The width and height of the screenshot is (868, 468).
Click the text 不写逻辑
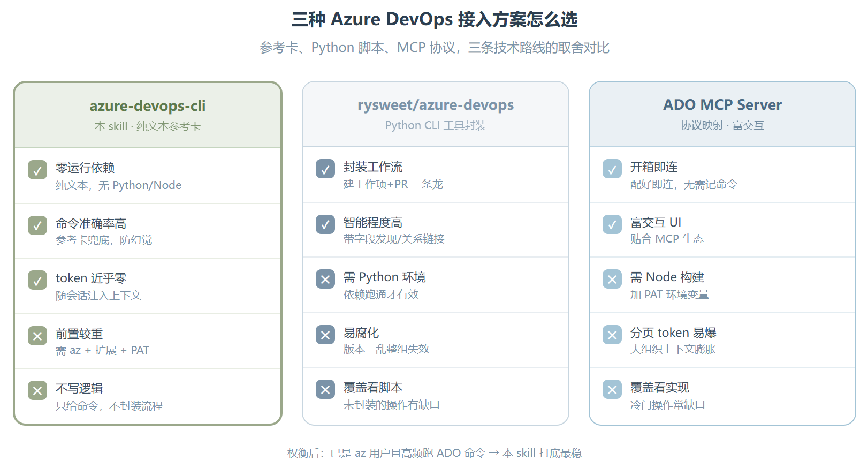click(79, 389)
